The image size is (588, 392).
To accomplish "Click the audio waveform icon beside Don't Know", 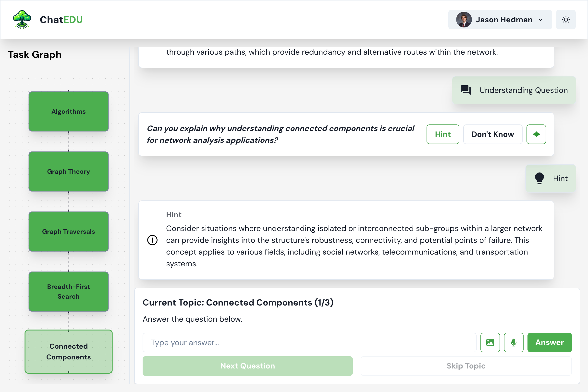I will point(536,134).
